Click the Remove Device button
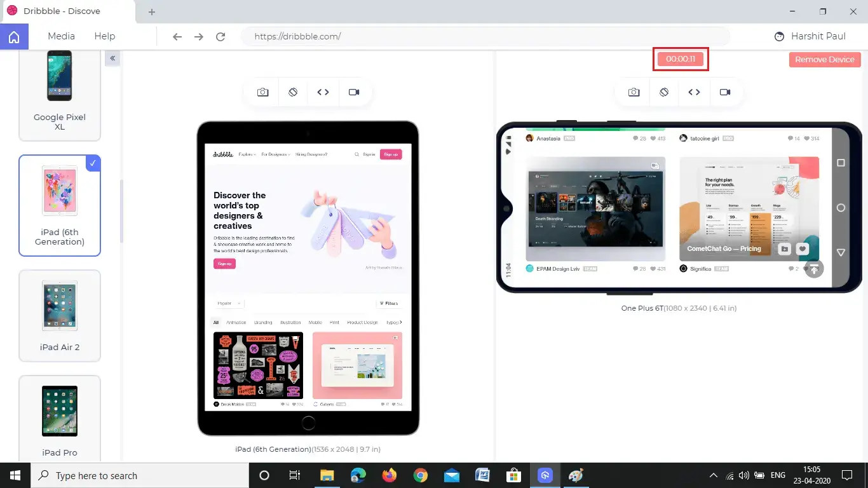Viewport: 868px width, 488px height. tap(824, 59)
